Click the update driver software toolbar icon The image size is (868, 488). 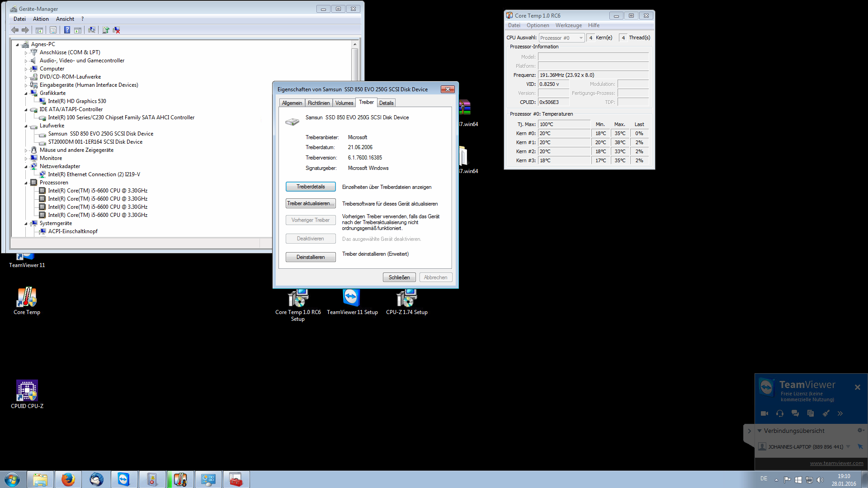tap(106, 30)
